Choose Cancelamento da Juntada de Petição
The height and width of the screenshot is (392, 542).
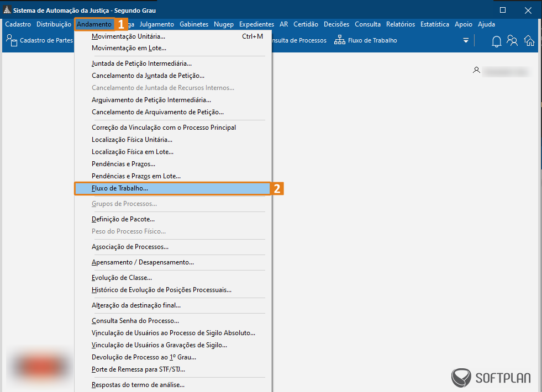point(173,76)
